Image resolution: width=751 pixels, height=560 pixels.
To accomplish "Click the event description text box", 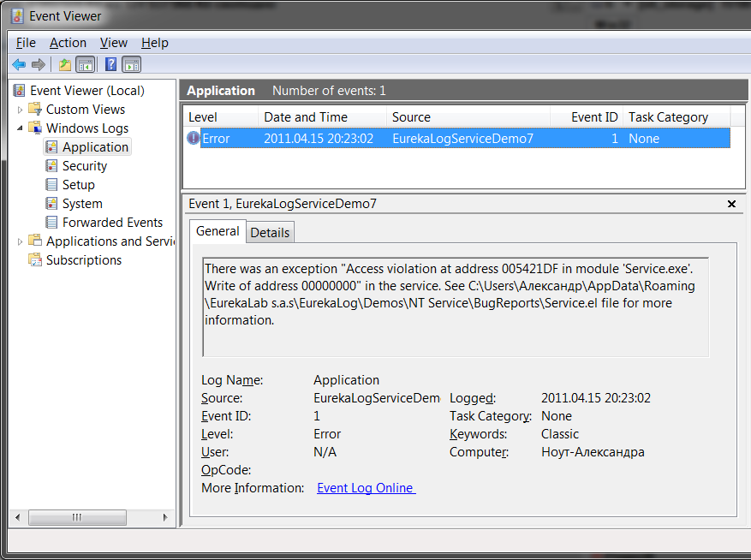I will point(456,307).
